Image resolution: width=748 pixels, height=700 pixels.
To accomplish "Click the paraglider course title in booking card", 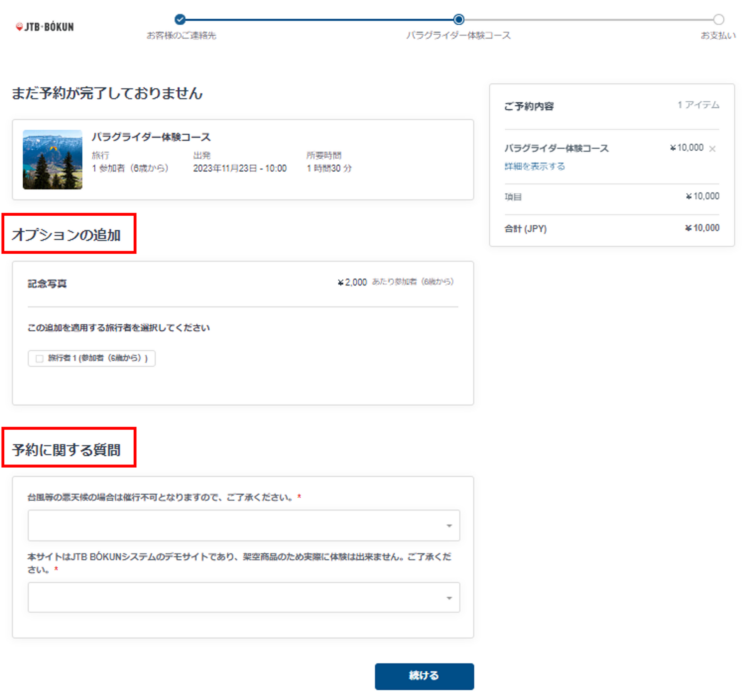I will click(151, 137).
